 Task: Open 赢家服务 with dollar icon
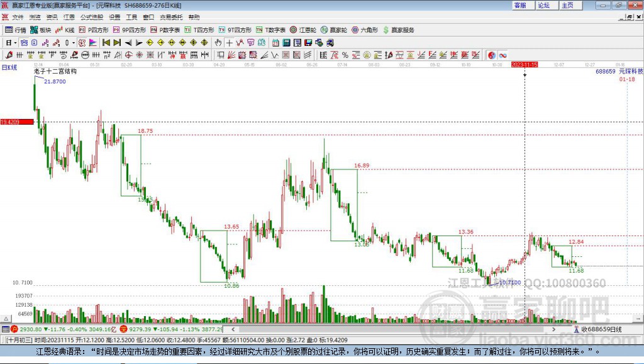[x=398, y=30]
